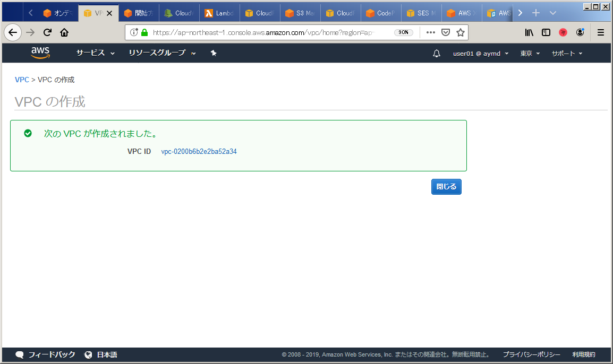Go back with the browser back arrow
613x364 pixels.
click(13, 32)
